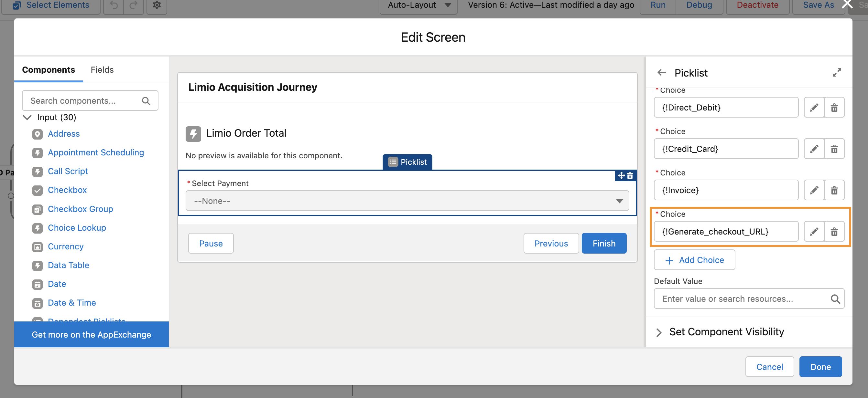
Task: Toggle the Select Elements checkbox in the toolbar
Action: (16, 5)
